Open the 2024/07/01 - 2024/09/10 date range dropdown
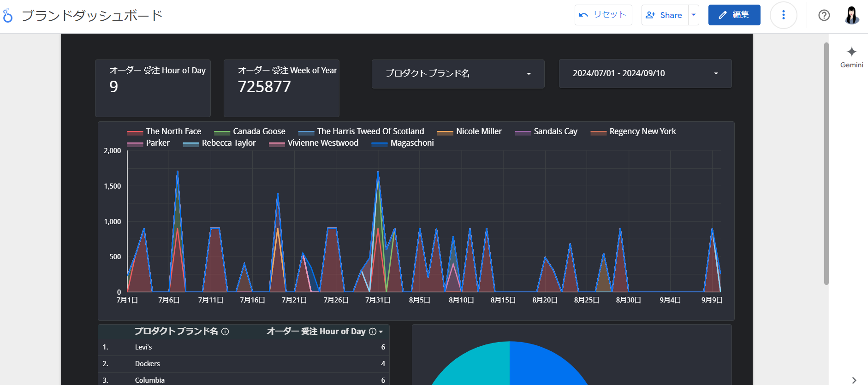This screenshot has width=868, height=385. (645, 73)
